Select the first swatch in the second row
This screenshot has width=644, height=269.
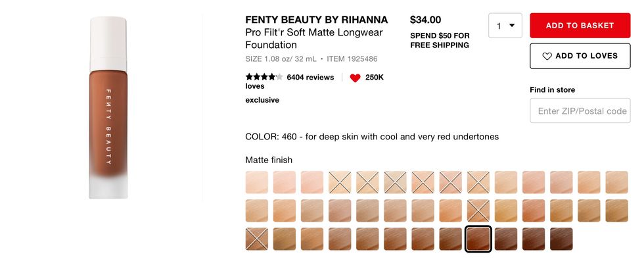(256, 210)
